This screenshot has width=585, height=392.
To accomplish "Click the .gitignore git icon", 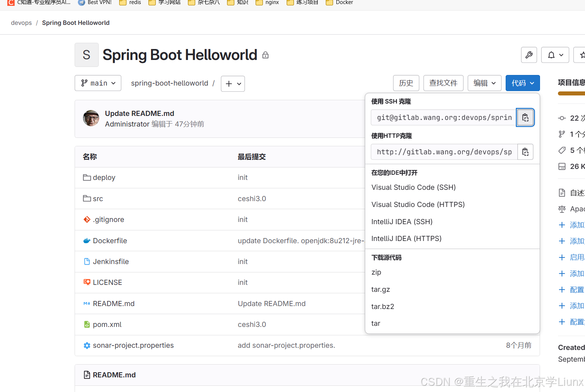I will tap(87, 219).
